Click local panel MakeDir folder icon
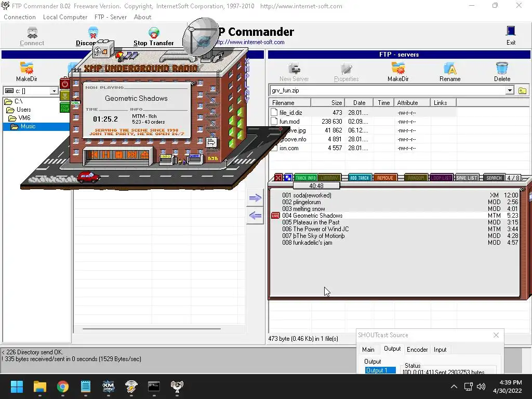Image resolution: width=532 pixels, height=399 pixels. tap(26, 68)
